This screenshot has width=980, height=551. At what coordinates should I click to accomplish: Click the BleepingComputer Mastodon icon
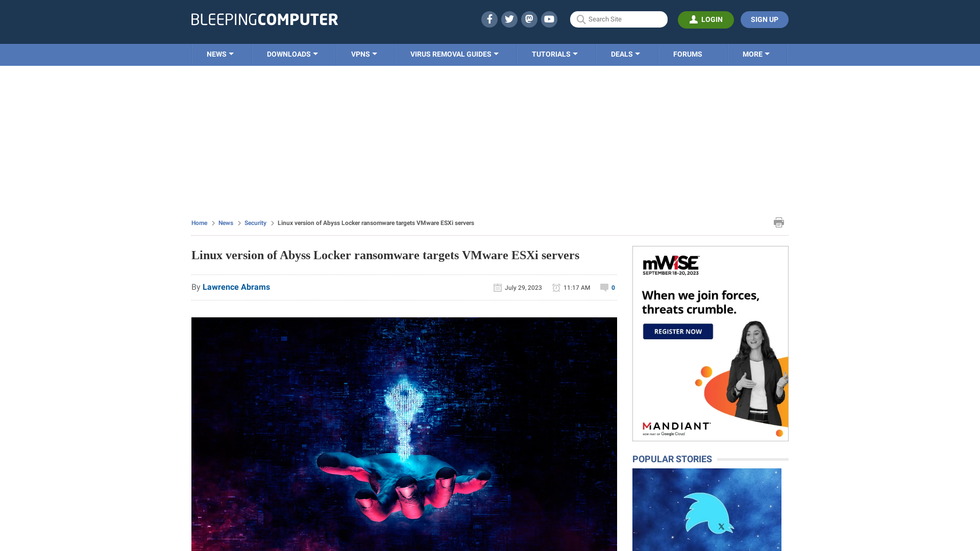tap(529, 19)
